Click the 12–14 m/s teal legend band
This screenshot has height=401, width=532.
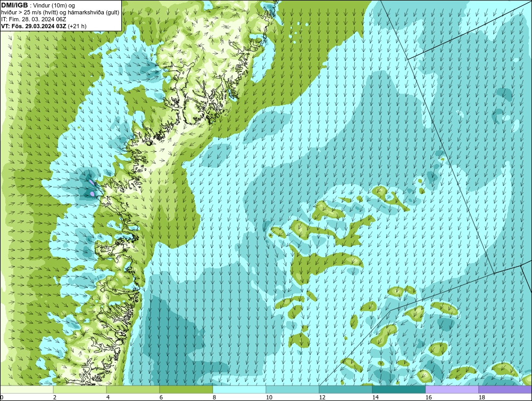(346, 389)
